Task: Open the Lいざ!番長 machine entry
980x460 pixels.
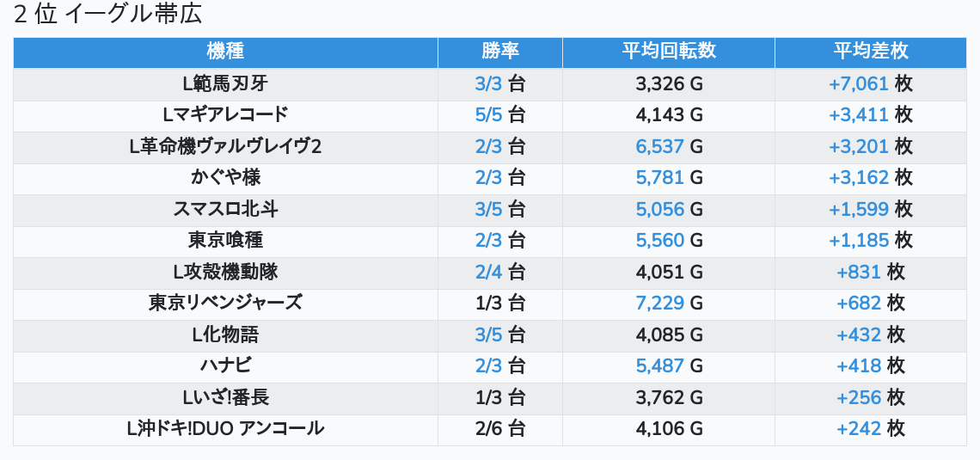Action: 225,397
